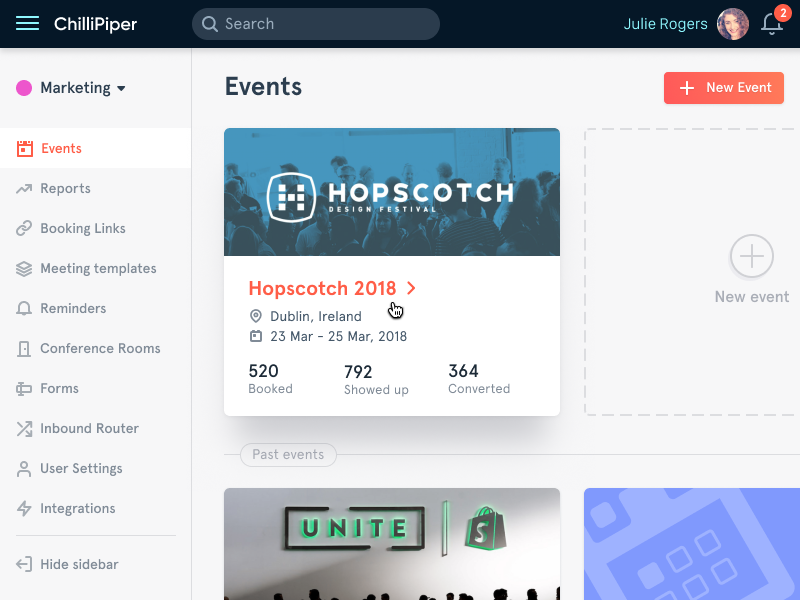The height and width of the screenshot is (600, 800).
Task: Click the Inbound Router shuffle icon
Action: (24, 429)
